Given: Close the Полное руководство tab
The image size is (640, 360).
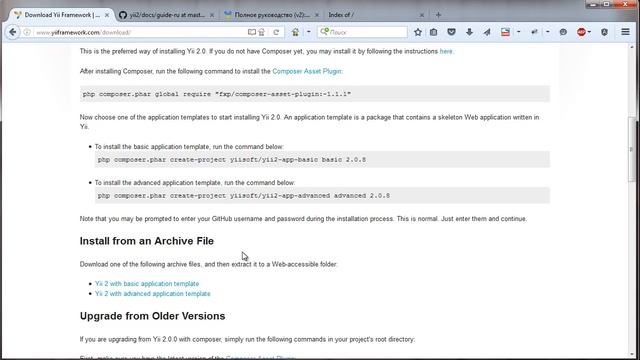Looking at the screenshot, I should coord(317,15).
